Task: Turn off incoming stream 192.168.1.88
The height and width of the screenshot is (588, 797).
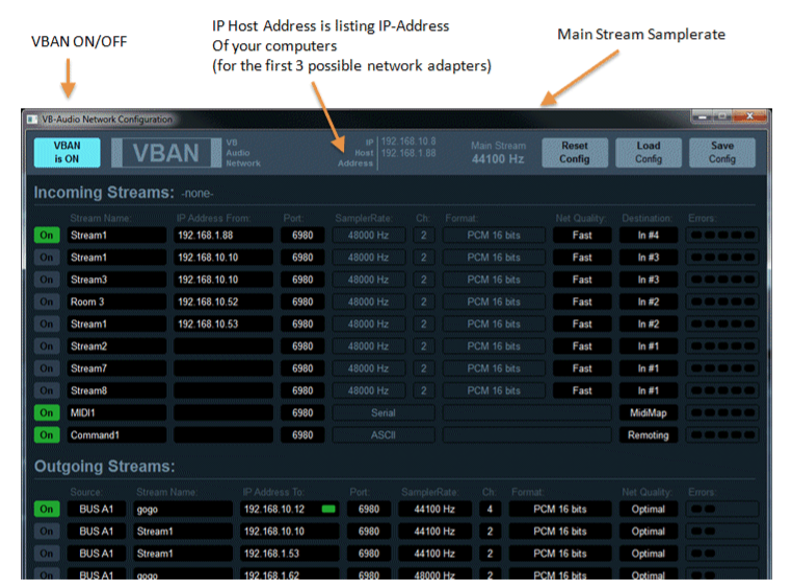Action: pyautogui.click(x=46, y=235)
